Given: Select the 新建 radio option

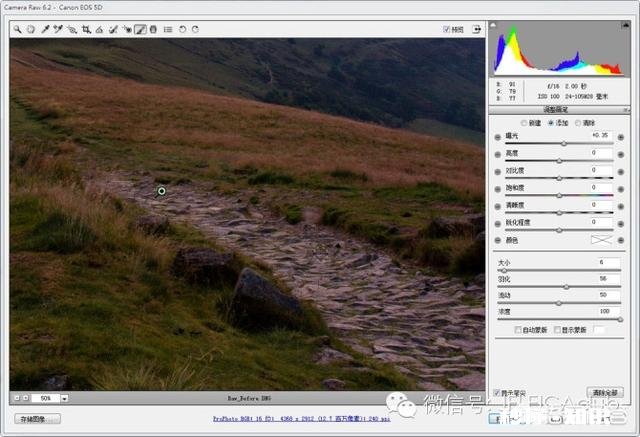Looking at the screenshot, I should pyautogui.click(x=523, y=122).
